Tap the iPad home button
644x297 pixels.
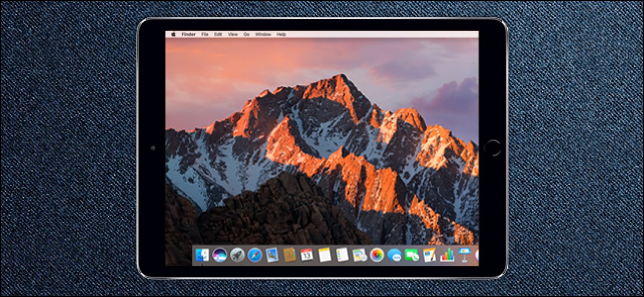tap(492, 148)
